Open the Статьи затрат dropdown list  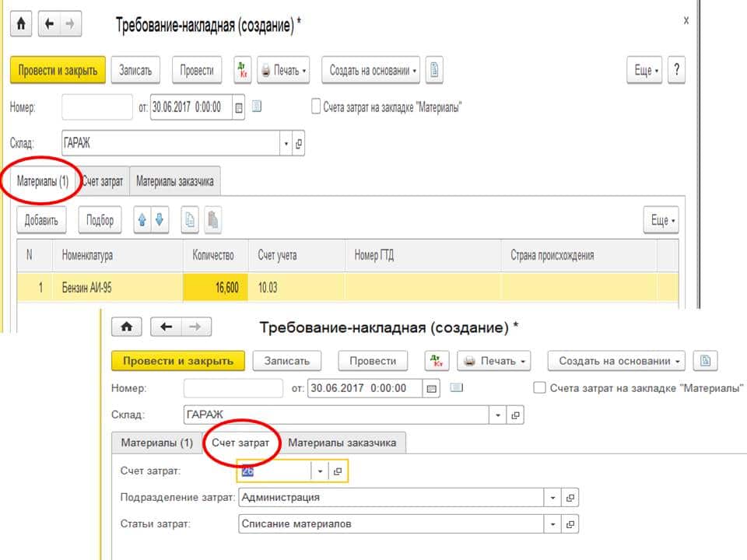click(552, 524)
